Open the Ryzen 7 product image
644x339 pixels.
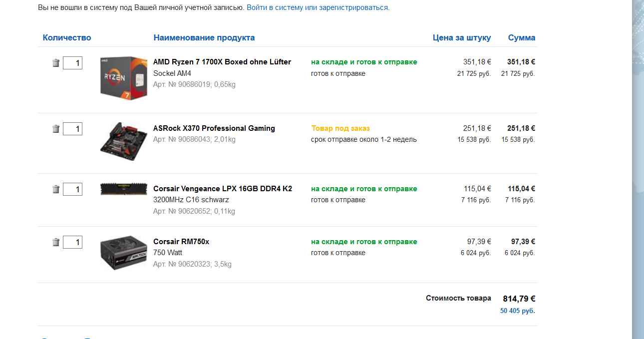point(123,78)
